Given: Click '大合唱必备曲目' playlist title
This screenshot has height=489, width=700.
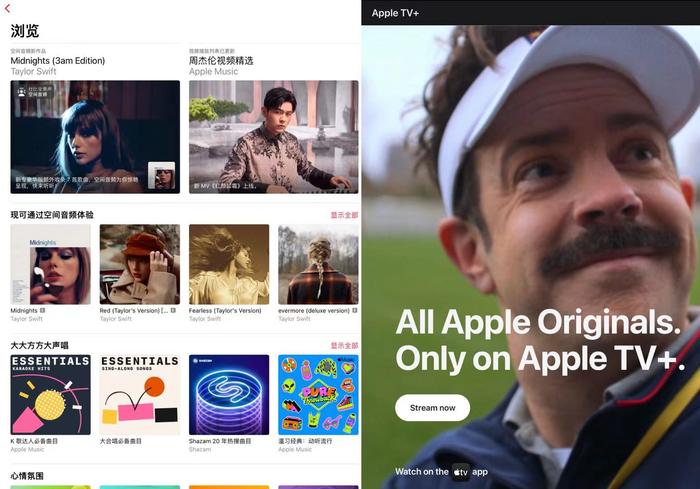Looking at the screenshot, I should tap(121, 441).
